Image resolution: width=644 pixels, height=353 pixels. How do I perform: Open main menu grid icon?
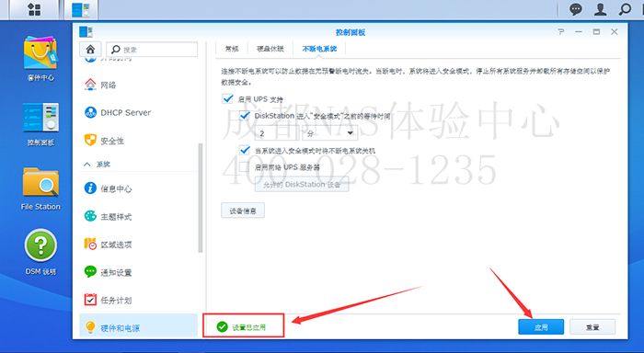[34, 9]
